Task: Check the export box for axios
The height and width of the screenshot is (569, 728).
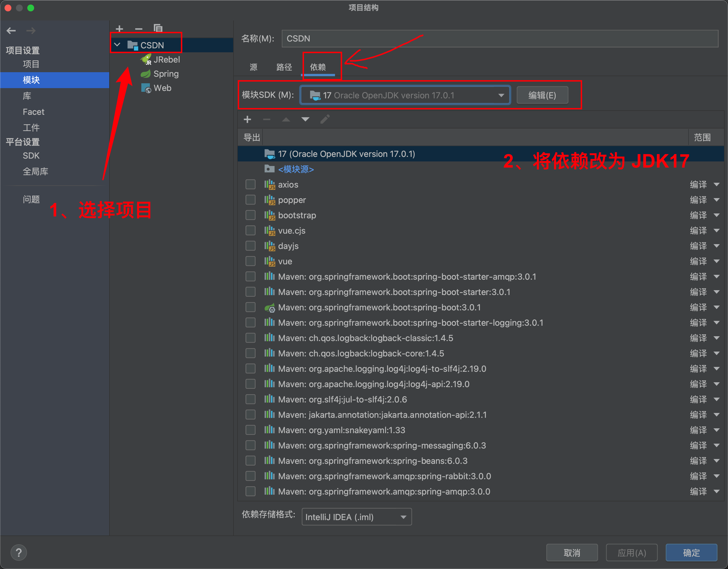Action: [x=250, y=184]
